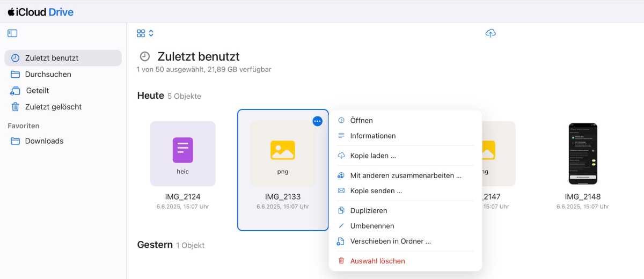Click the Zuletzt benutzt page title

(x=199, y=56)
